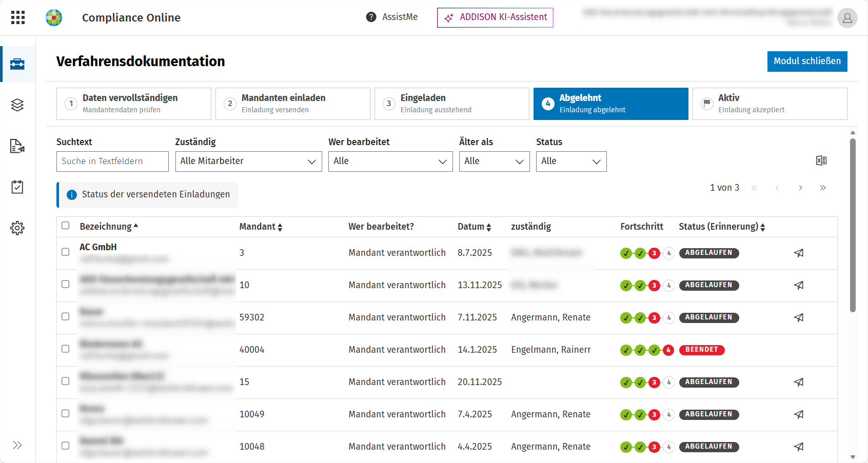Check the Mandant 10 row checkbox
This screenshot has height=463, width=868.
[65, 284]
